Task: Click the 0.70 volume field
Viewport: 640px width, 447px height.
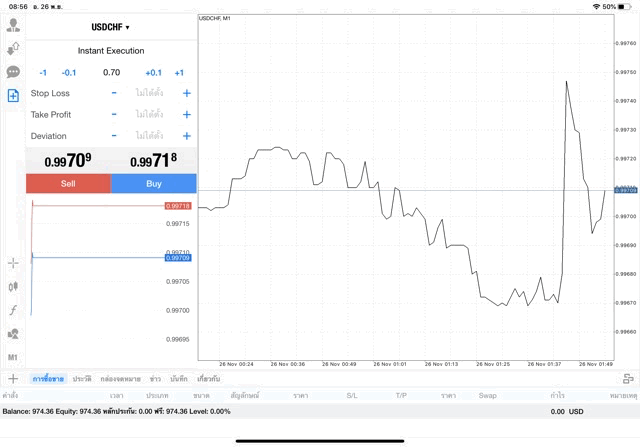Action: 111,72
